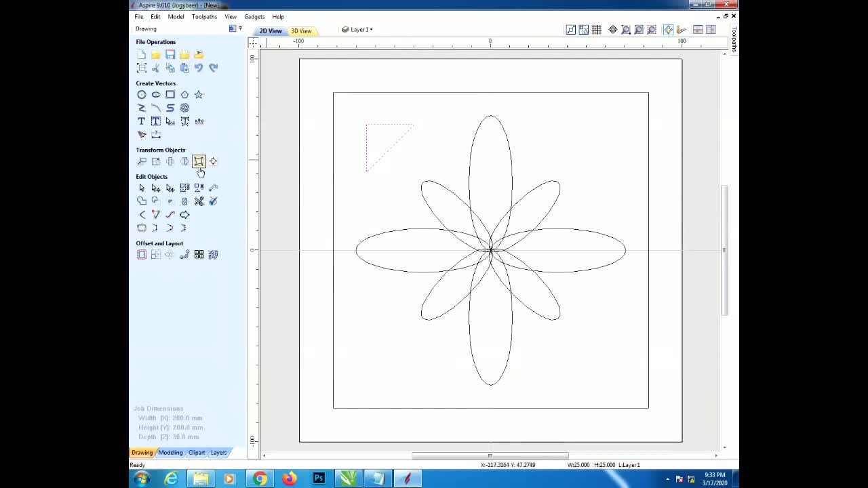Screen dimensions: 868x488
Task: Select the Drawing tab at bottom
Action: [142, 453]
